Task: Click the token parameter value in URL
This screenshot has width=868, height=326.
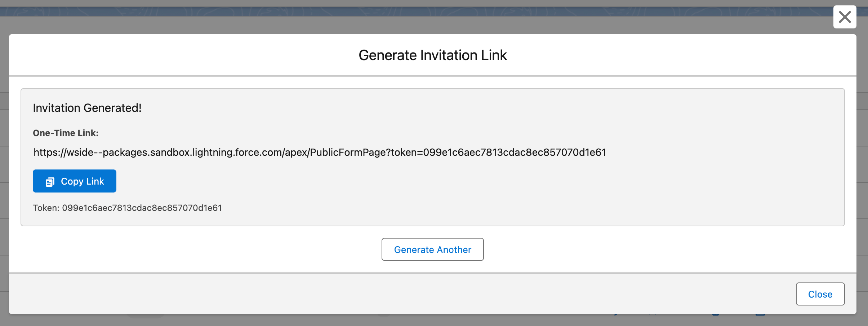Action: (514, 153)
